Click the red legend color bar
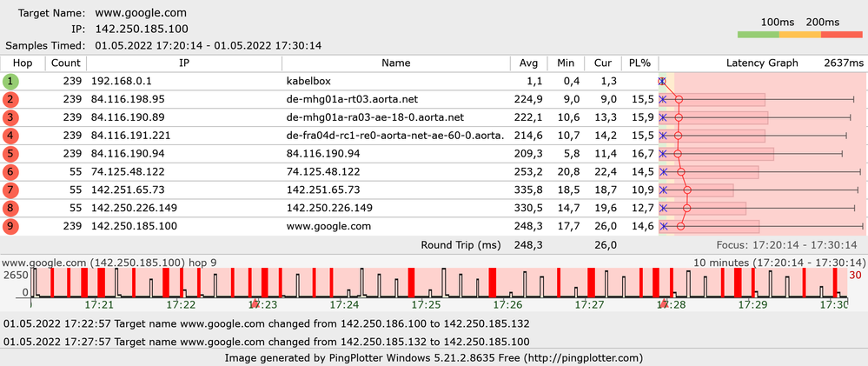The height and width of the screenshot is (366, 868). click(842, 34)
